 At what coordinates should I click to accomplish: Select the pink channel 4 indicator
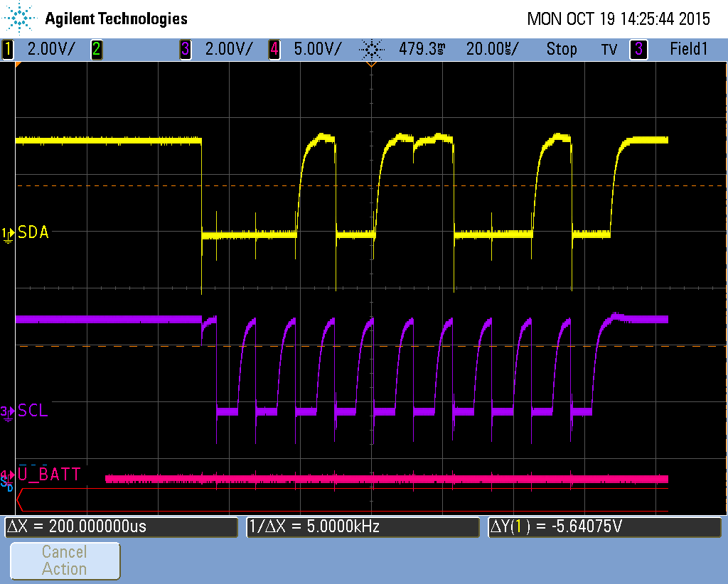coord(274,49)
